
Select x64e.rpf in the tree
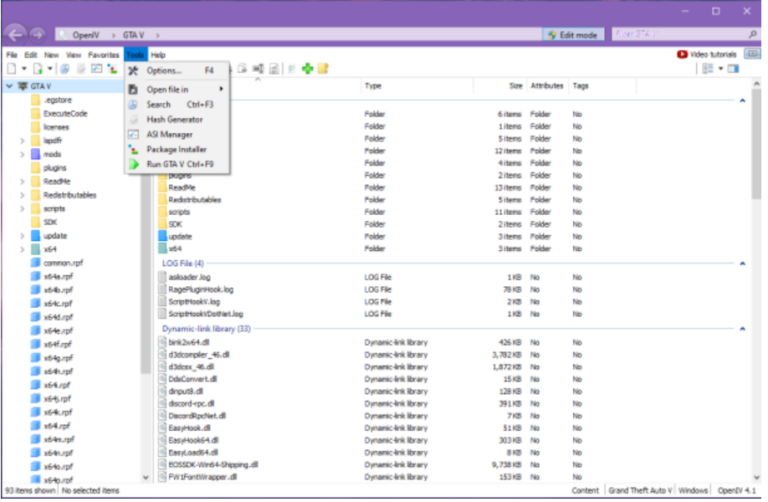point(58,331)
